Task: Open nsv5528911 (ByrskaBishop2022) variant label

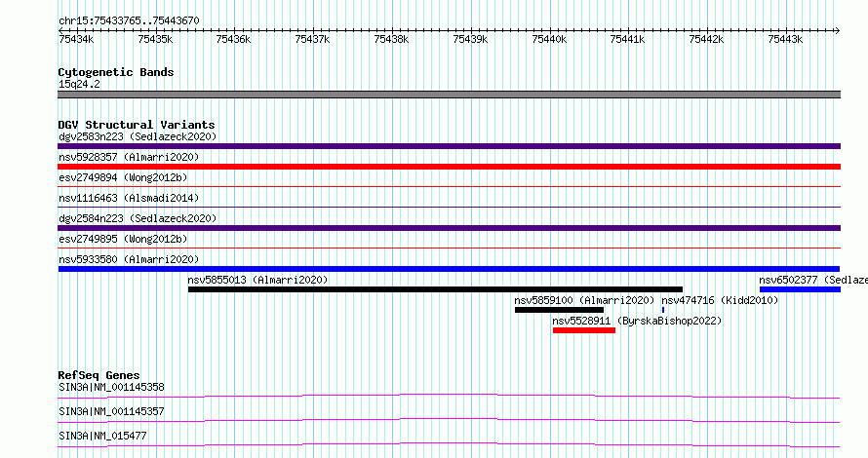Action: (637, 321)
